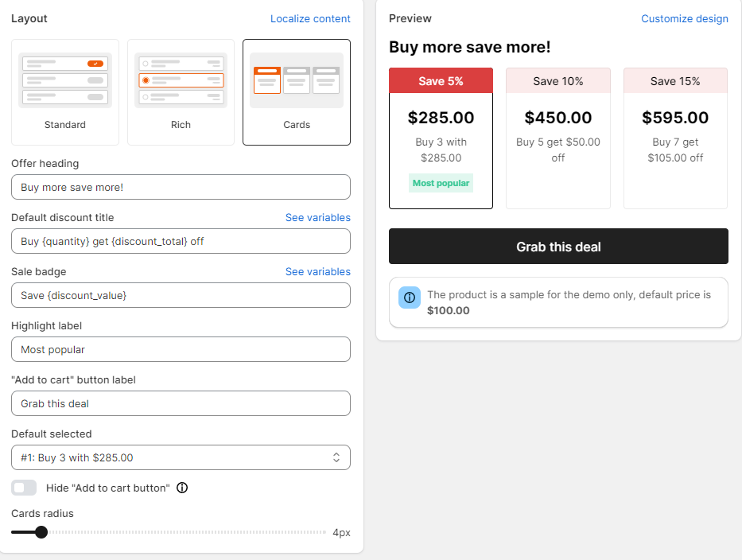The width and height of the screenshot is (742, 560).
Task: Choose the Save 10% offer card
Action: [558, 138]
